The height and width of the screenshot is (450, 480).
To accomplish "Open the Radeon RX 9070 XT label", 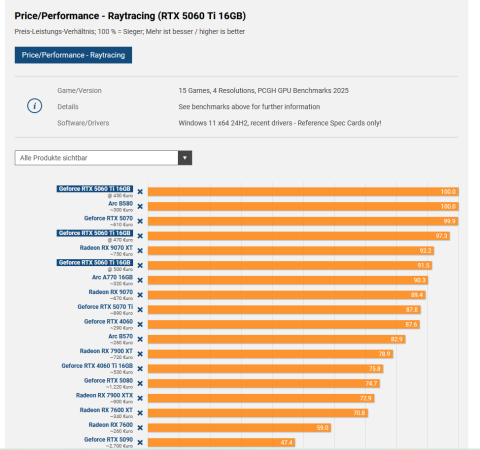I will coord(106,248).
